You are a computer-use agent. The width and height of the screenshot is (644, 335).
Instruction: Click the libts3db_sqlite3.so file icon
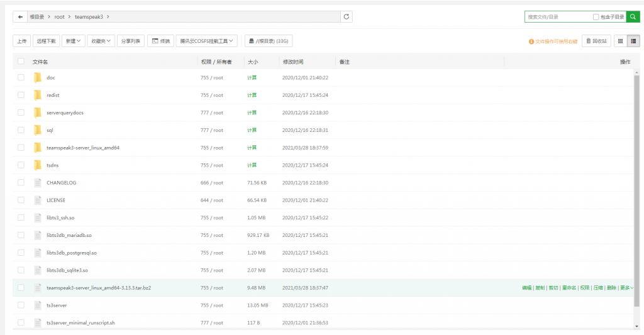37,270
